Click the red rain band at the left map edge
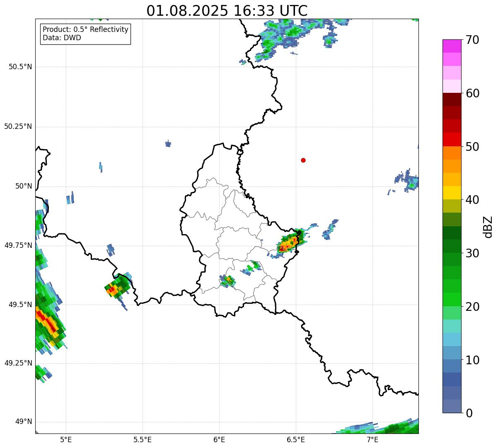 [x=46, y=321]
